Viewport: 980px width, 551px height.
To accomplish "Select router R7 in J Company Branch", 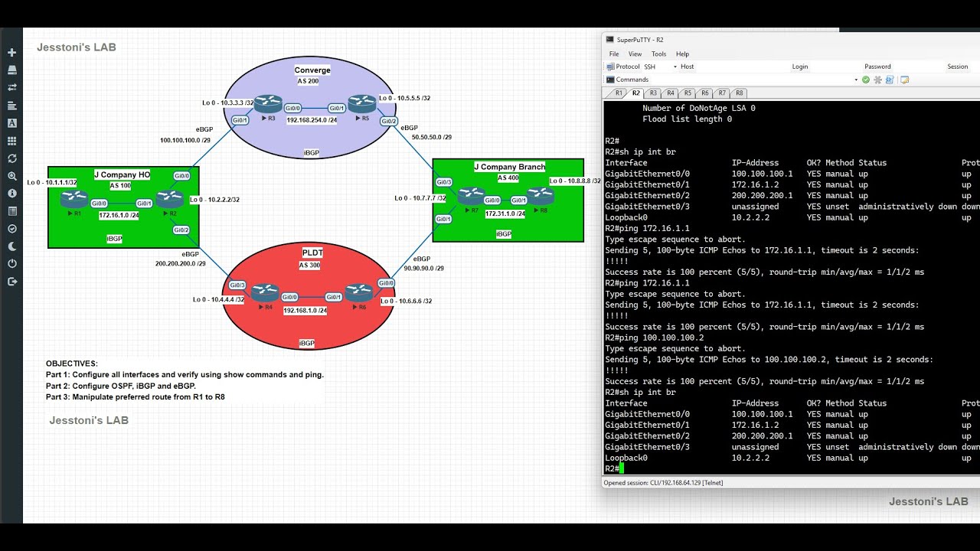I will point(472,195).
